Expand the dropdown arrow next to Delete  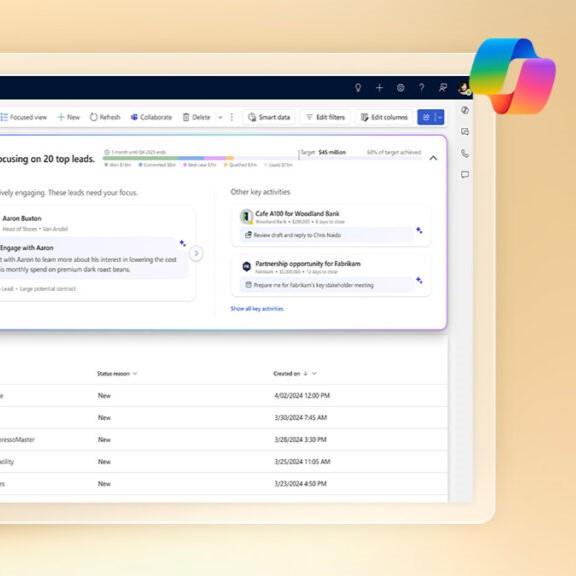tap(220, 118)
